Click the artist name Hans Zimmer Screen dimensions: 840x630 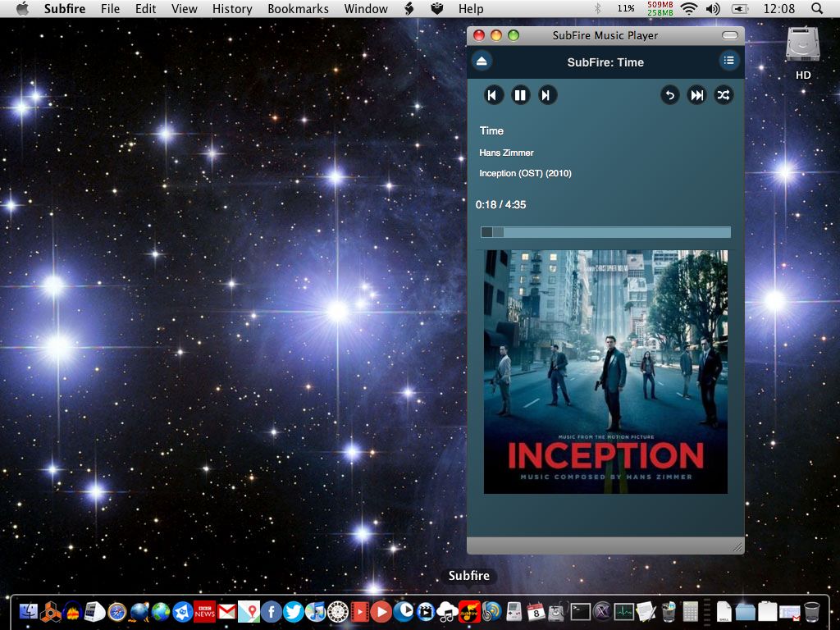tap(506, 153)
